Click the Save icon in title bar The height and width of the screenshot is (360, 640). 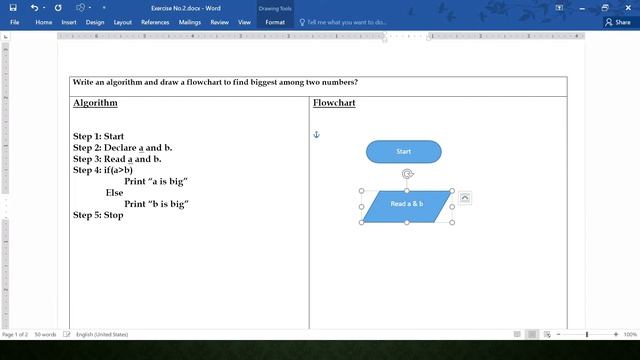pyautogui.click(x=13, y=8)
